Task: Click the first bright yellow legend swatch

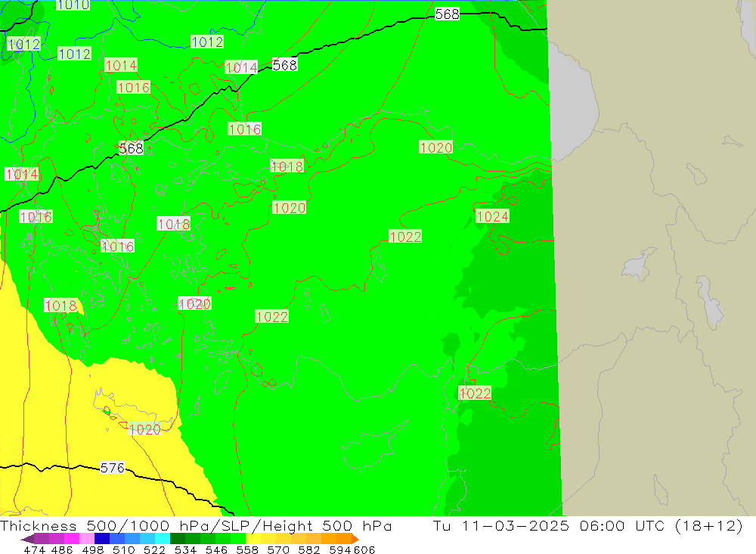Action: coord(253,539)
